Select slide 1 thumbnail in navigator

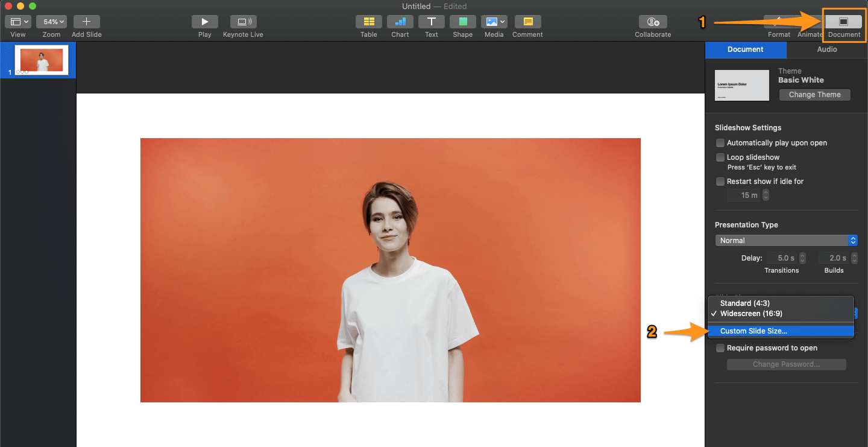click(x=42, y=60)
